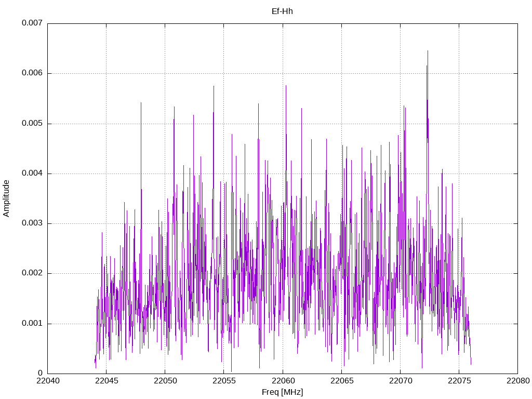The width and height of the screenshot is (532, 399).
Task: Select the 0.006 y-axis tick label
Action: 32,73
